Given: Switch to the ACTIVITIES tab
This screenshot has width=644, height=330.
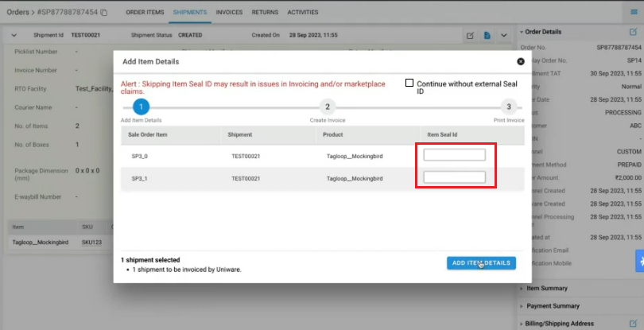Looking at the screenshot, I should click(x=303, y=13).
